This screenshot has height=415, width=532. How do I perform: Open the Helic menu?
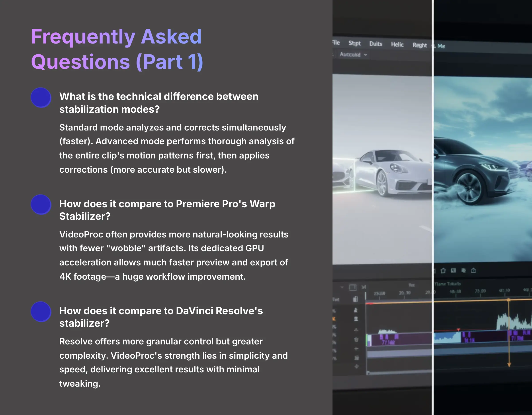coord(397,44)
